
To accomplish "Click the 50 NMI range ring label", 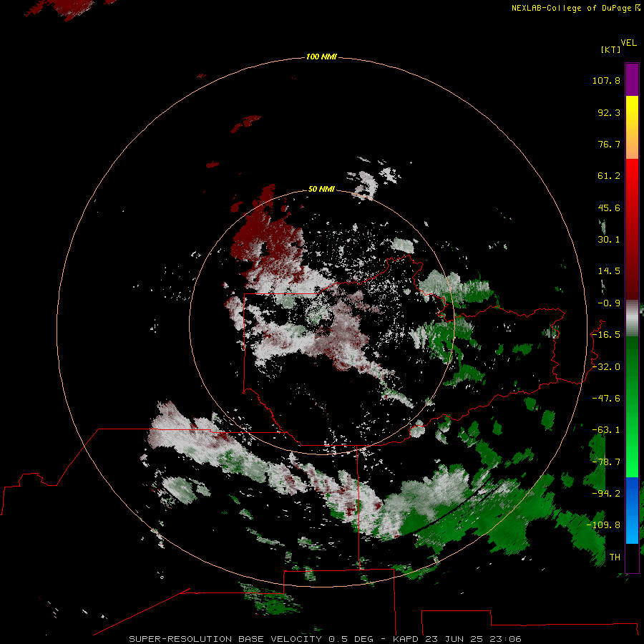I will pos(321,189).
